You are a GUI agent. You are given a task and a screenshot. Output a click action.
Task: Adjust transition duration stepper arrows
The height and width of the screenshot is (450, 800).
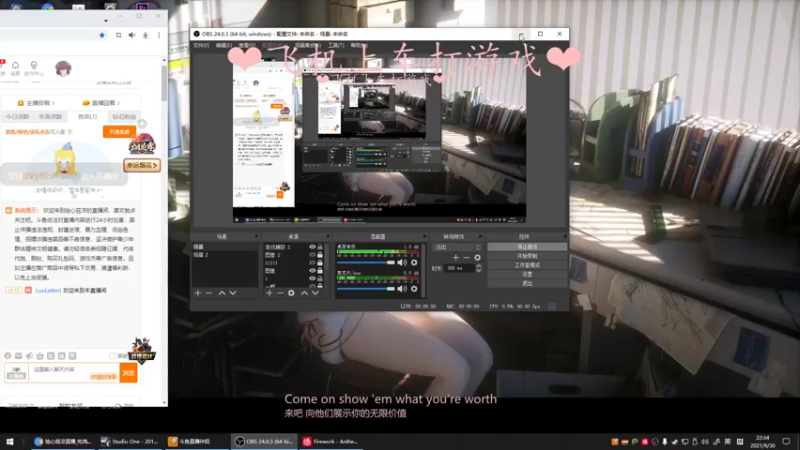(x=479, y=268)
